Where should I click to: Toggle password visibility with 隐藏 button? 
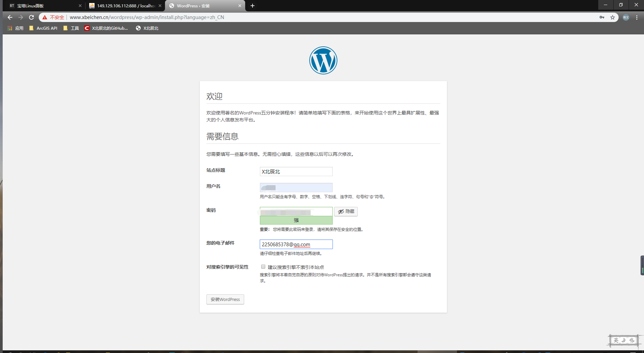point(346,212)
